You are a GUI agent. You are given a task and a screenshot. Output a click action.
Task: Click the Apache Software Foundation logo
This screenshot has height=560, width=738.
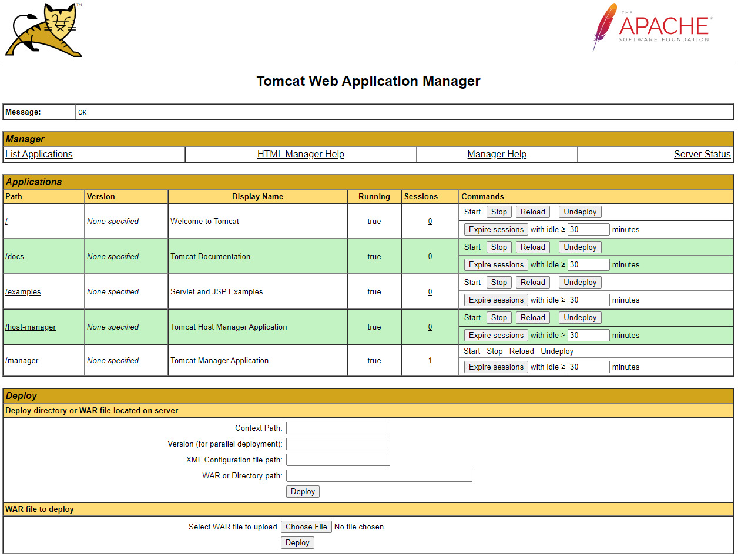[652, 28]
